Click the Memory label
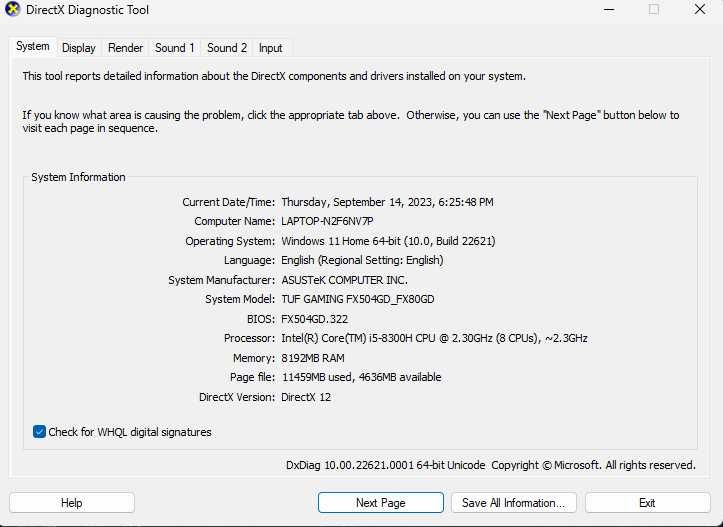The image size is (723, 527). [254, 358]
